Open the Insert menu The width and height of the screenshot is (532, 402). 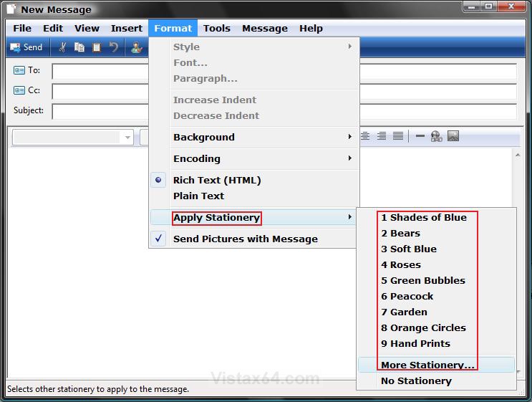pos(127,28)
